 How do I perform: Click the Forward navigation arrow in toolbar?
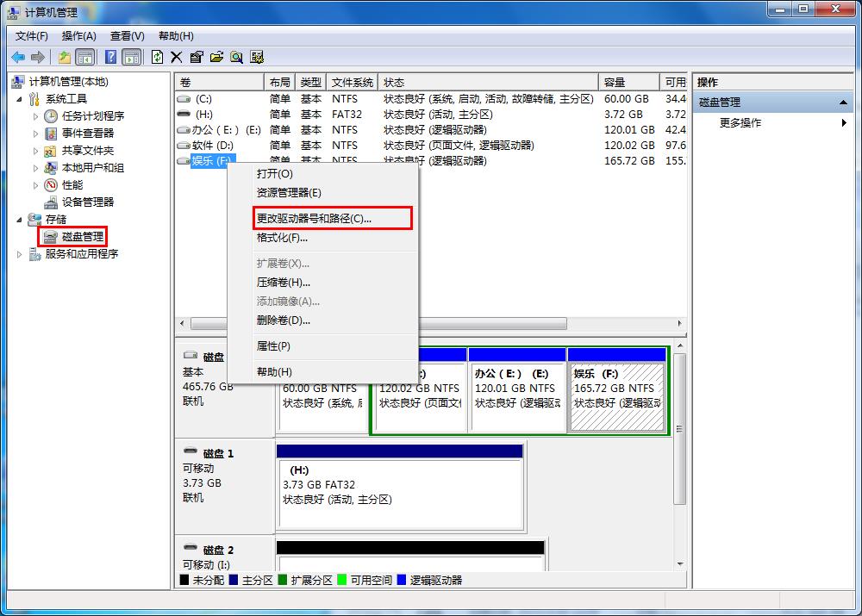[x=36, y=57]
